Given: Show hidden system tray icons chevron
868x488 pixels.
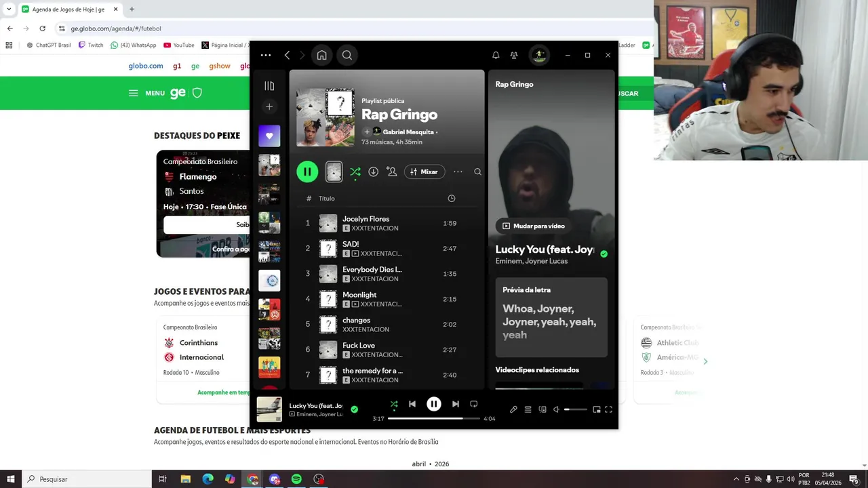Looking at the screenshot, I should pyautogui.click(x=736, y=479).
